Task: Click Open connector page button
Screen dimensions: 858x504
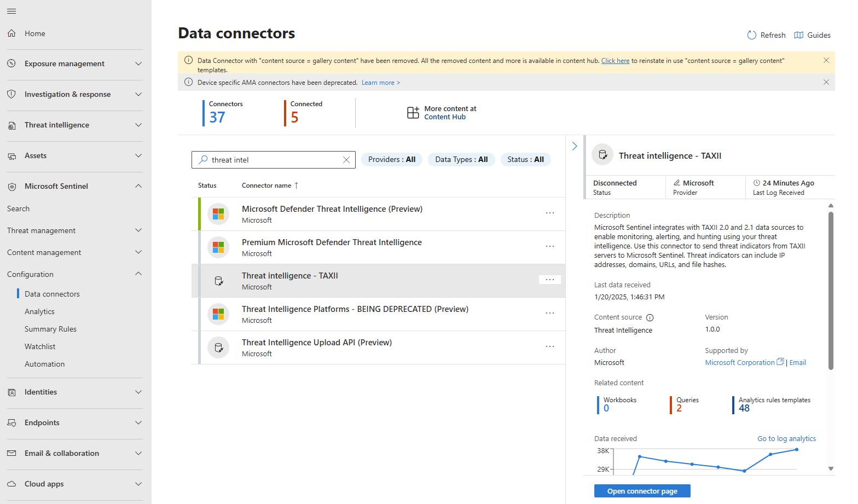Action: click(642, 491)
